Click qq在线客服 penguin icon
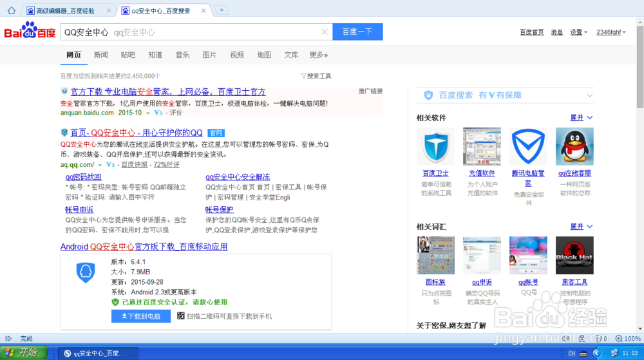 coord(574,147)
